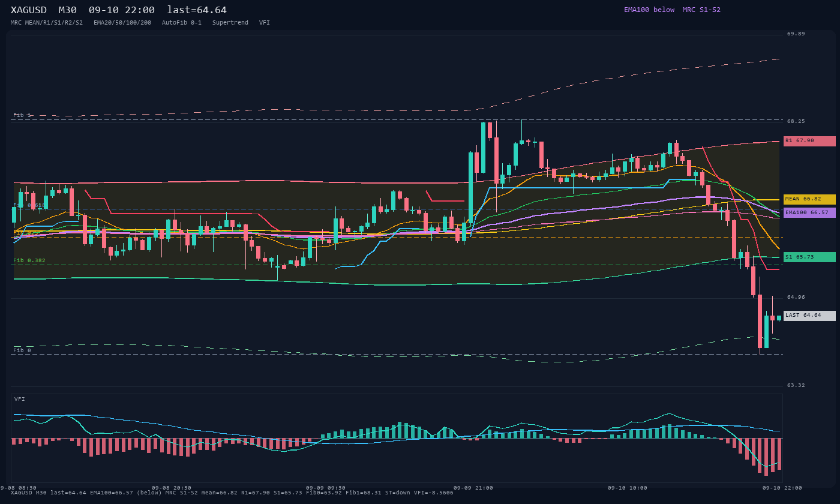This screenshot has height=504, width=840.
Task: Click the R1 67.90 price tag
Action: [809, 141]
